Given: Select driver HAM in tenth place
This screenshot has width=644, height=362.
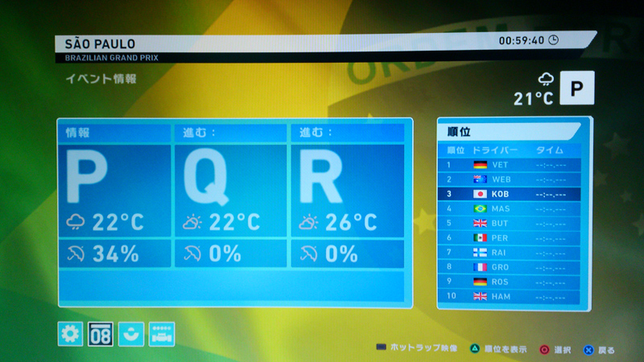Looking at the screenshot, I should point(510,296).
